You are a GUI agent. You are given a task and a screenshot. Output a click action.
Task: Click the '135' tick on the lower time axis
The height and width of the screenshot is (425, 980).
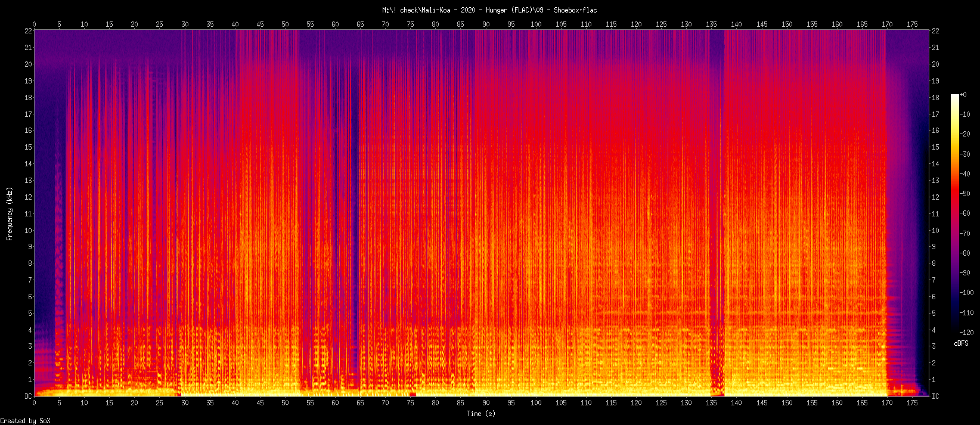pos(711,403)
